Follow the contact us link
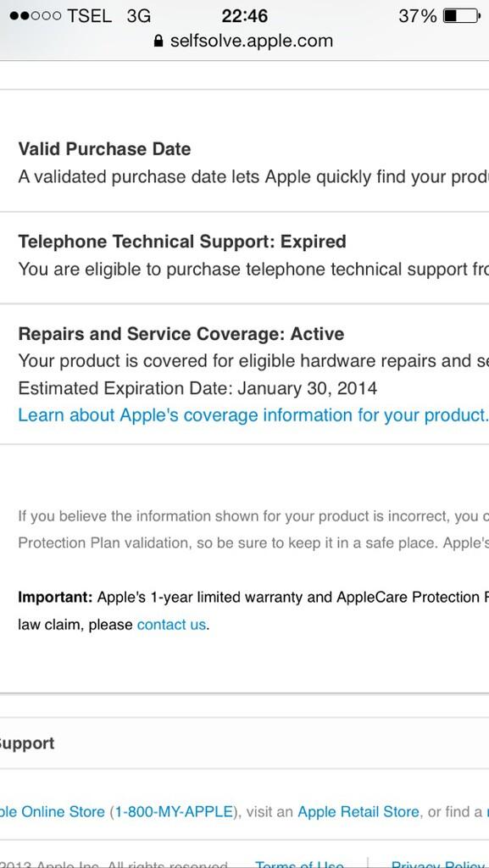Screen dimensions: 489x868 [171, 625]
